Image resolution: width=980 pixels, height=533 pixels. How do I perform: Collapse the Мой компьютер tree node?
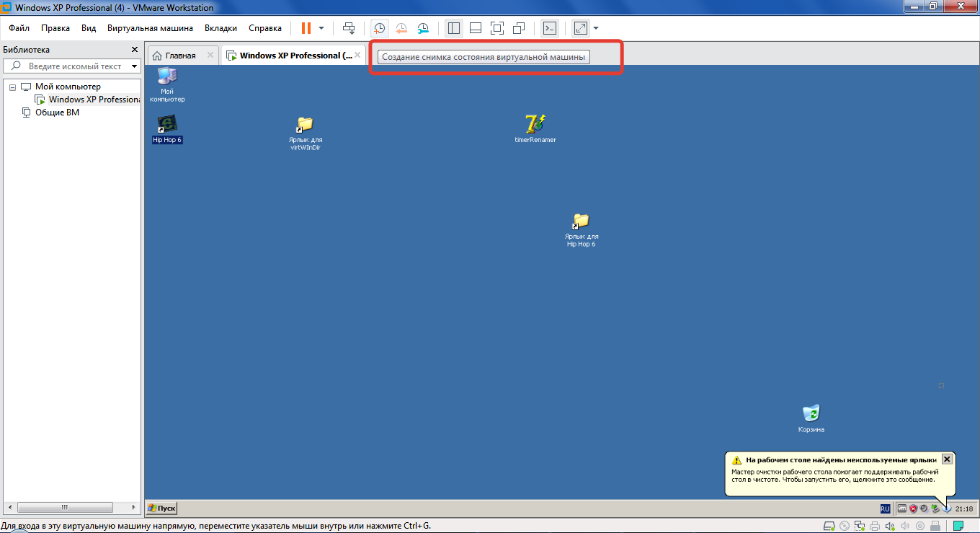[x=12, y=87]
